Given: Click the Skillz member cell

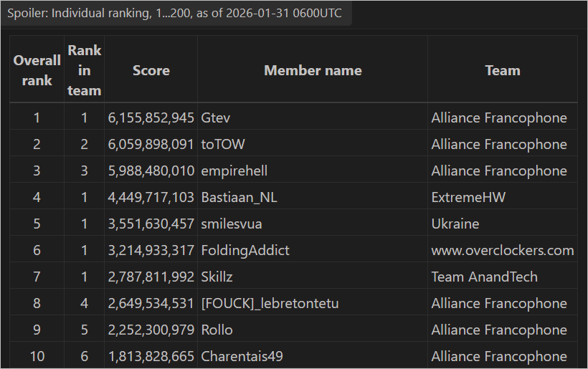Looking at the screenshot, I should (x=217, y=277).
